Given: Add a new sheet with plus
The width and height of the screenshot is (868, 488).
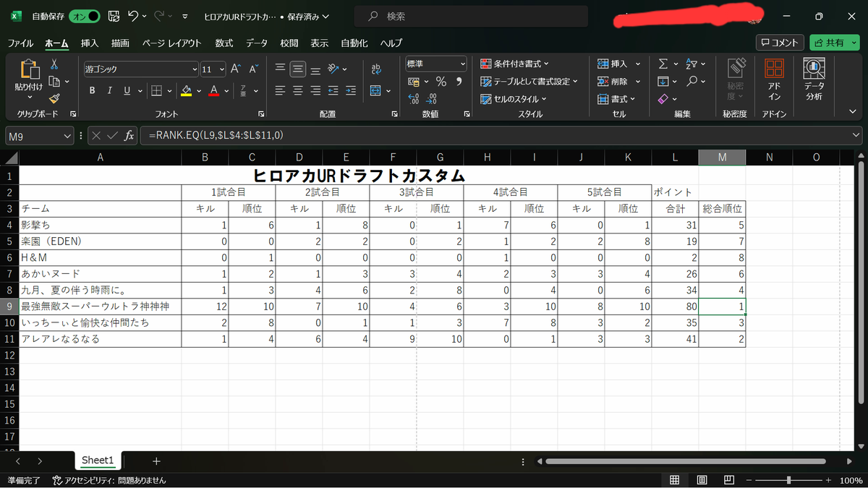Looking at the screenshot, I should click(x=156, y=461).
